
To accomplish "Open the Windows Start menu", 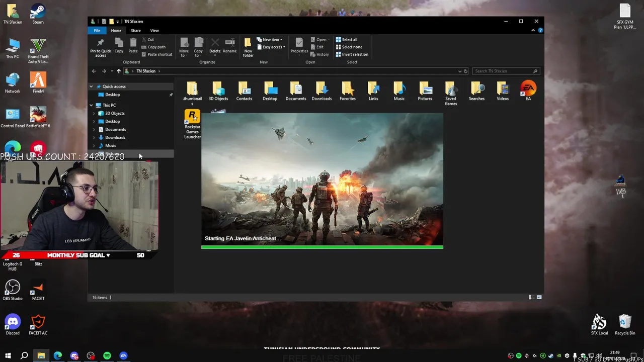I will (x=8, y=355).
